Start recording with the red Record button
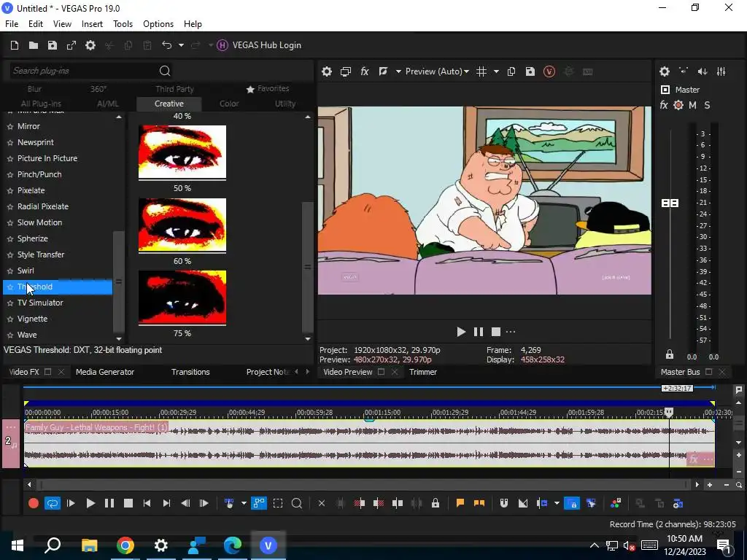This screenshot has width=747, height=560. click(34, 503)
